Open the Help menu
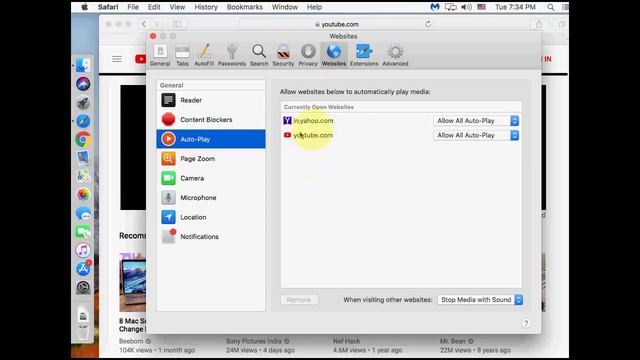 pos(314,7)
